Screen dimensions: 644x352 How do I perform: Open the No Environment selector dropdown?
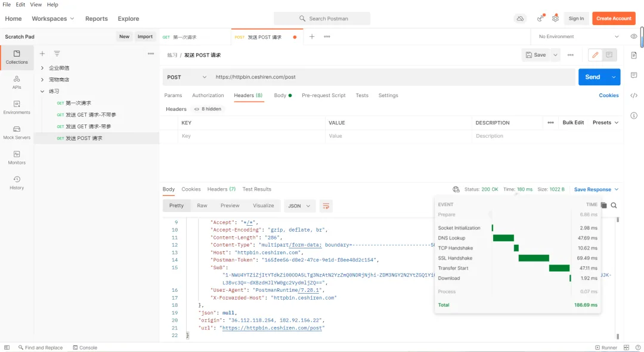pyautogui.click(x=578, y=36)
